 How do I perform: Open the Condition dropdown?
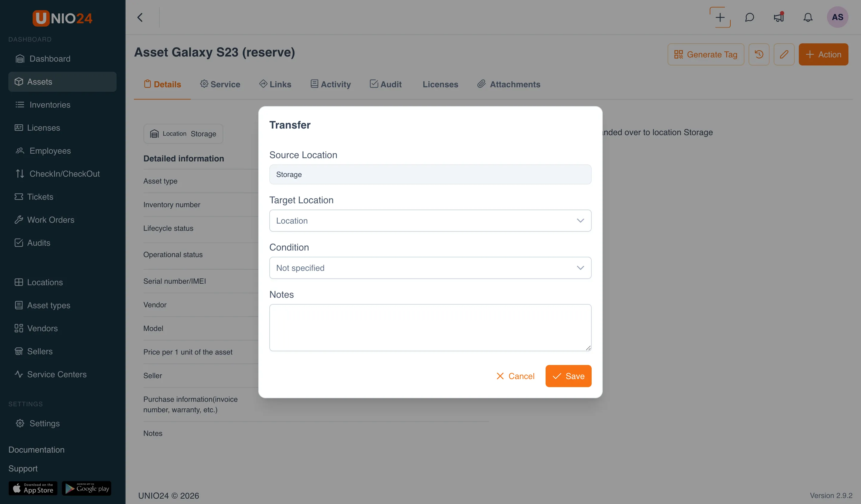430,268
